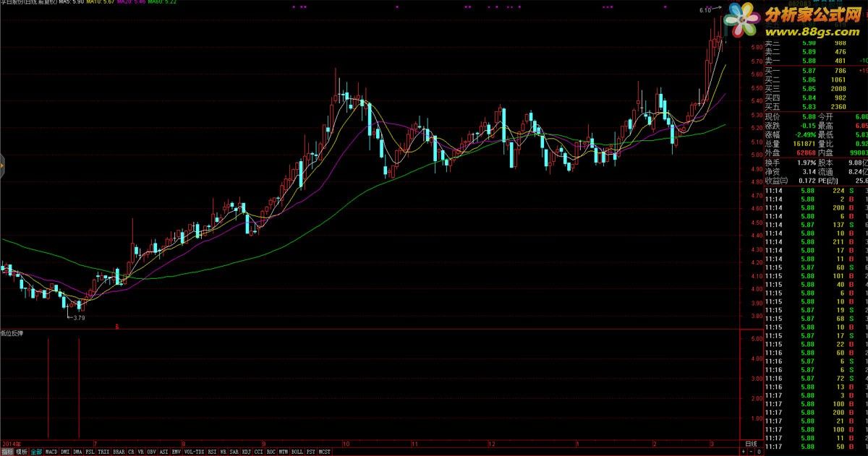The image size is (868, 456).
Task: Show the VR indicator
Action: 140,452
